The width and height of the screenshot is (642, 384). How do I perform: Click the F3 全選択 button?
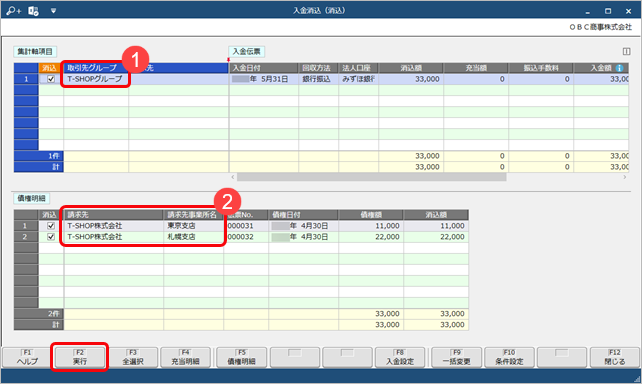pos(133,357)
